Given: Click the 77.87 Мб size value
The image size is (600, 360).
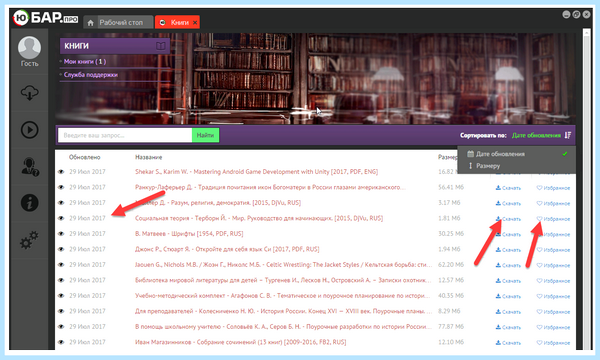Looking at the screenshot, I should pyautogui.click(x=451, y=327).
